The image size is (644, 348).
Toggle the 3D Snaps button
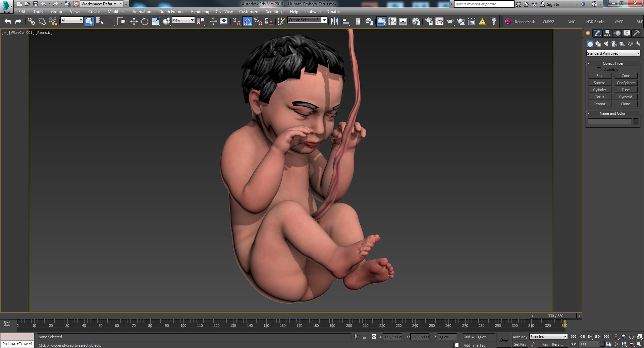(x=237, y=21)
